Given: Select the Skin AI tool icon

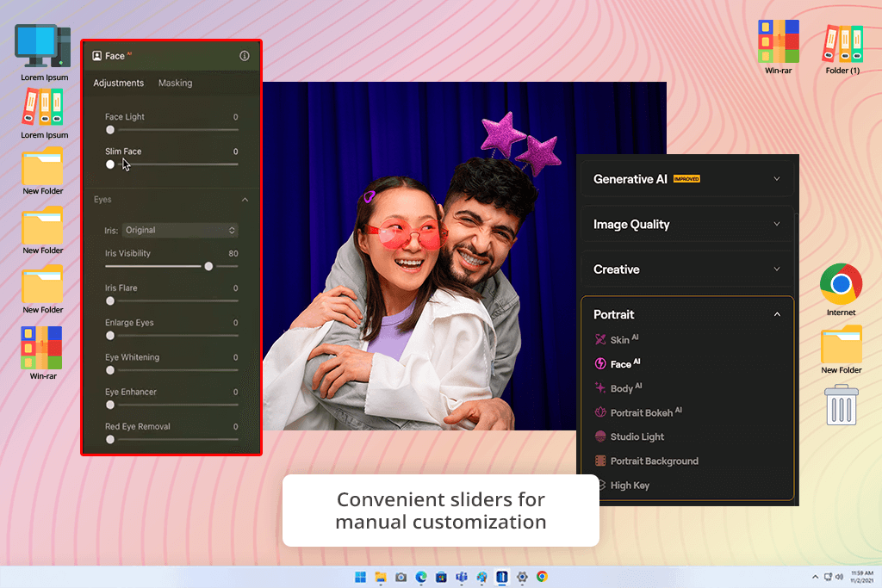Looking at the screenshot, I should tap(600, 339).
